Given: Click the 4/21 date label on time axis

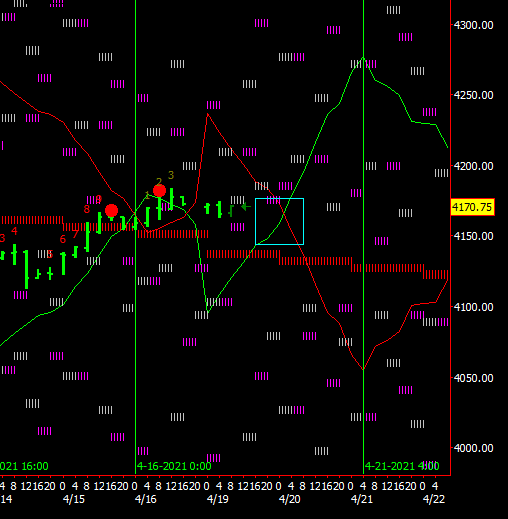Looking at the screenshot, I should click(x=362, y=499).
